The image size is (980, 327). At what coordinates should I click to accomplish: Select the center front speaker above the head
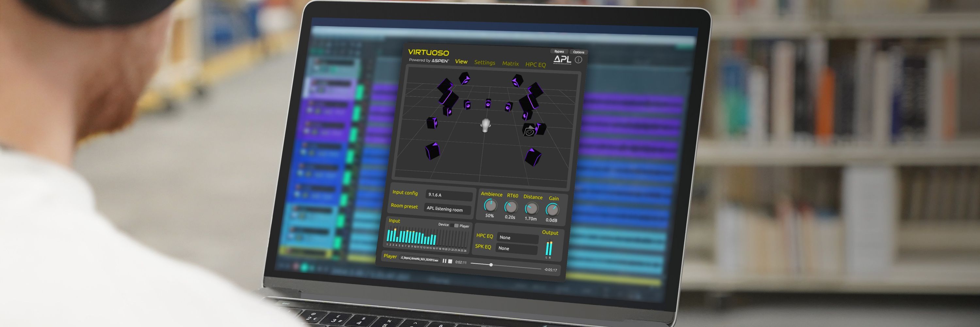click(x=488, y=103)
